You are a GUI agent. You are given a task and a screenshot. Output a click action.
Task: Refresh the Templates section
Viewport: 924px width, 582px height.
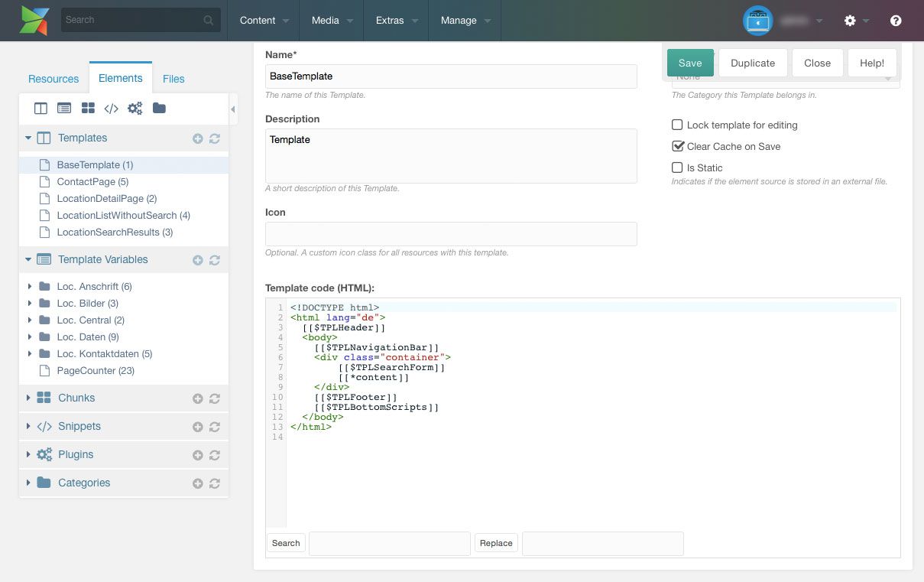coord(215,138)
